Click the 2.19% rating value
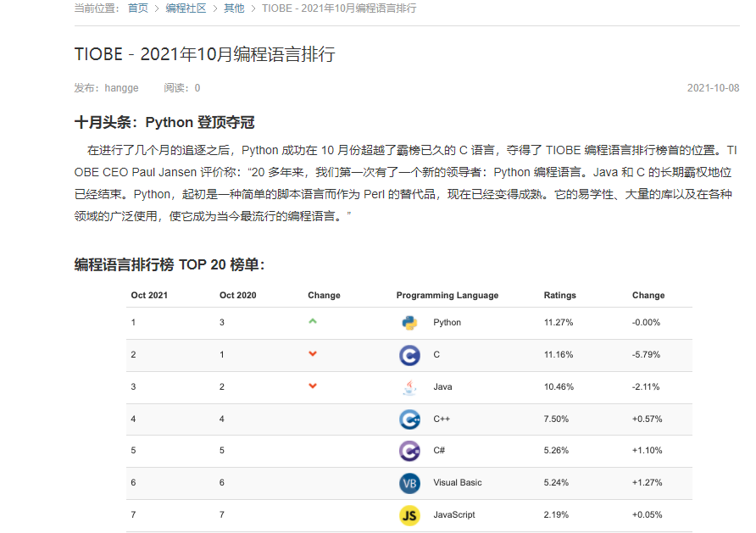Image resolution: width=756 pixels, height=533 pixels. pos(556,514)
